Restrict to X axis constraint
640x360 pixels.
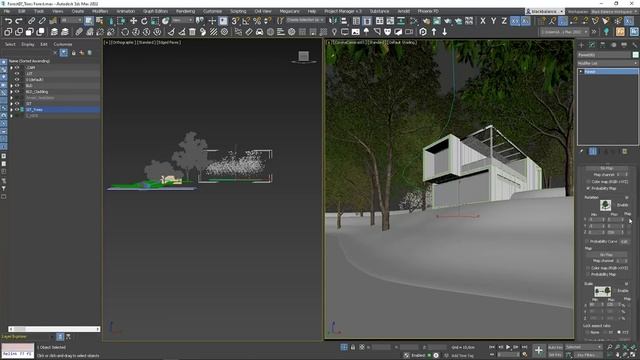(x=483, y=20)
